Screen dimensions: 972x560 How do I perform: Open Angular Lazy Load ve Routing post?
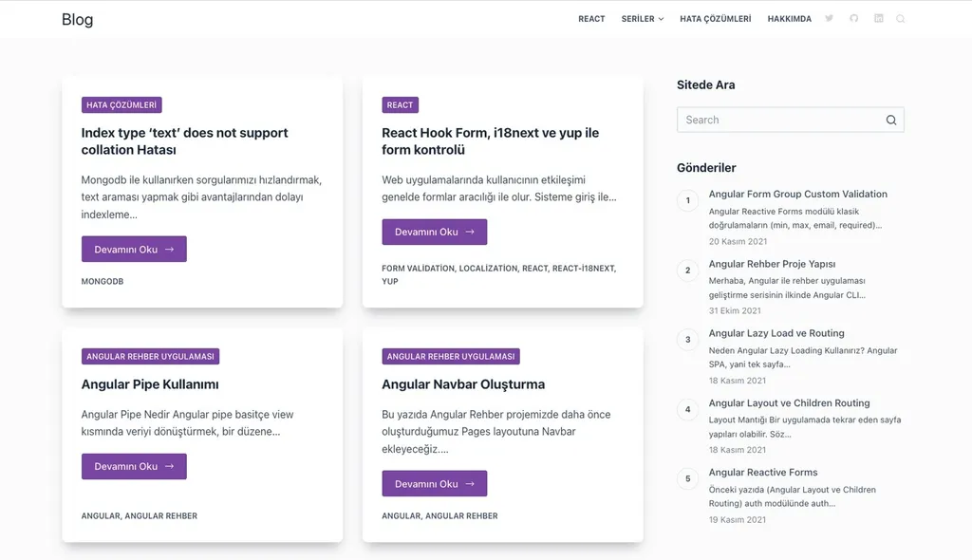pos(776,333)
